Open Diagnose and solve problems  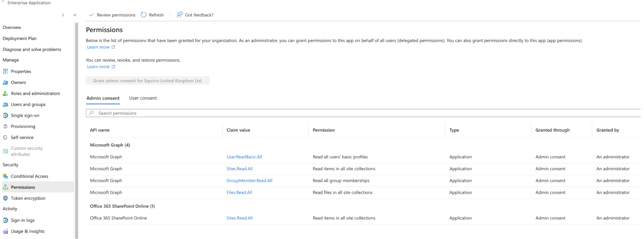(32, 49)
